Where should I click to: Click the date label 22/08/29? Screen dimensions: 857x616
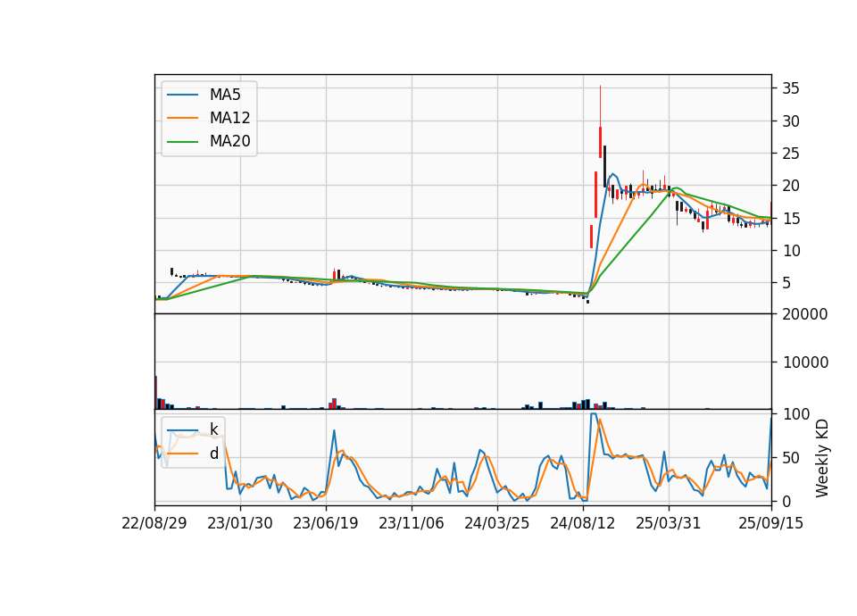click(x=154, y=523)
